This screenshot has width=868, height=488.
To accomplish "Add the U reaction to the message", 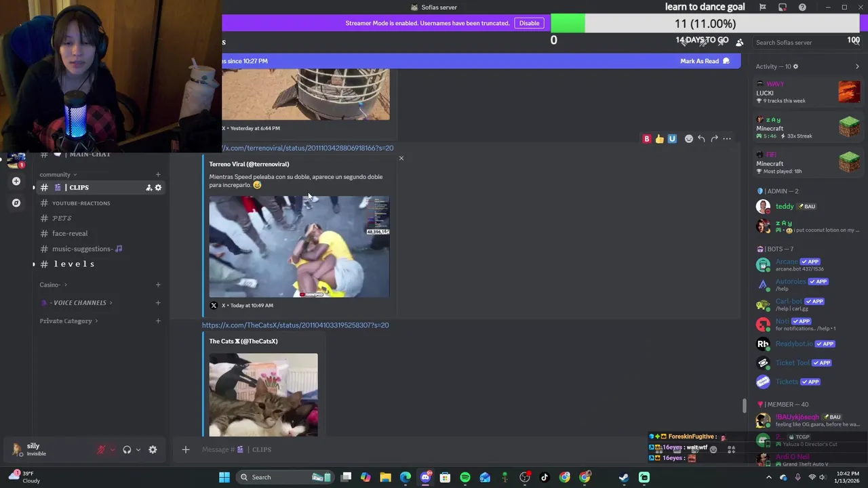I will point(672,139).
